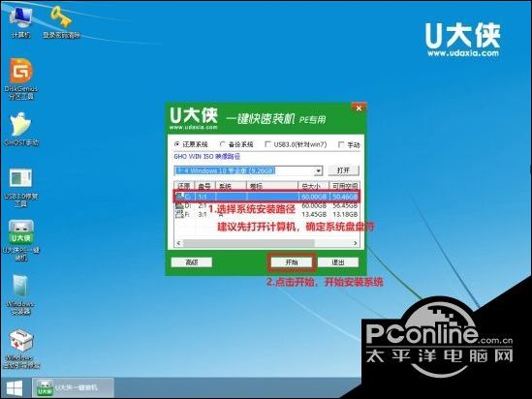
Task: Click the 总大小 column header
Action: pos(313,186)
